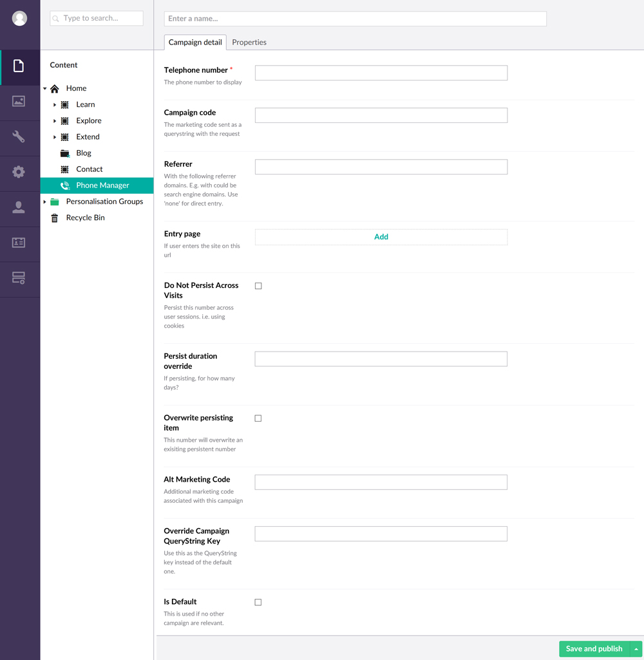Click the Content heading in tree panel
Viewport: 644px width, 660px height.
pyautogui.click(x=64, y=65)
